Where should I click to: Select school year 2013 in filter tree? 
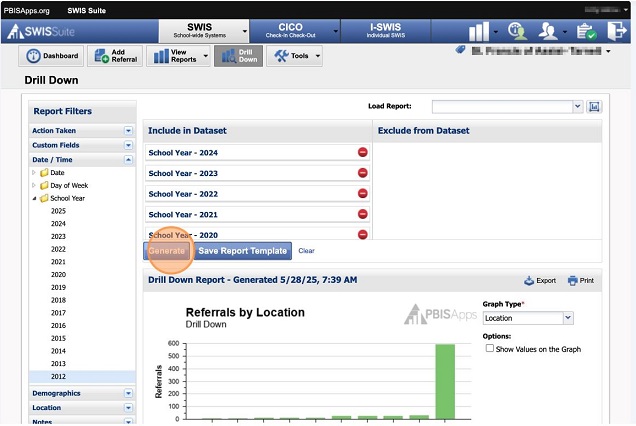[58, 364]
